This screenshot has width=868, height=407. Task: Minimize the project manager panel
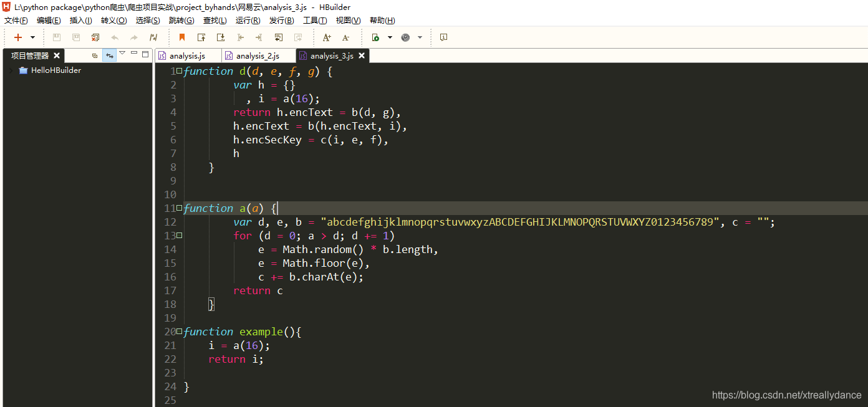pos(134,54)
